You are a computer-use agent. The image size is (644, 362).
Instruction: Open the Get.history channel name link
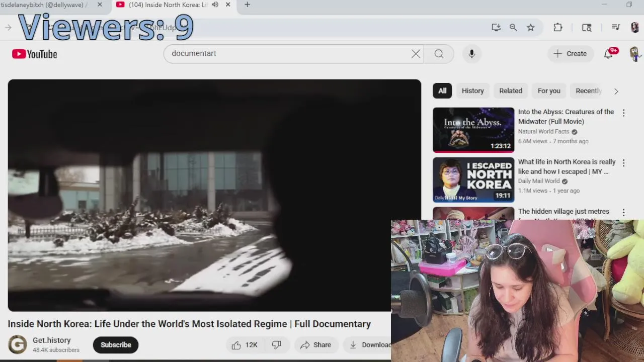(52, 340)
